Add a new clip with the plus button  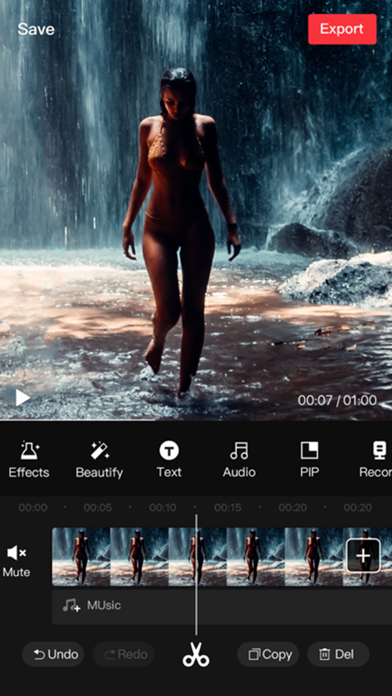(363, 555)
